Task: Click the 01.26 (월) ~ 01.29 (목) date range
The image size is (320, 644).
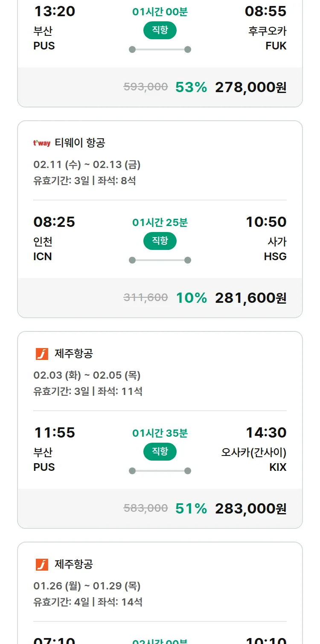Action: click(87, 586)
